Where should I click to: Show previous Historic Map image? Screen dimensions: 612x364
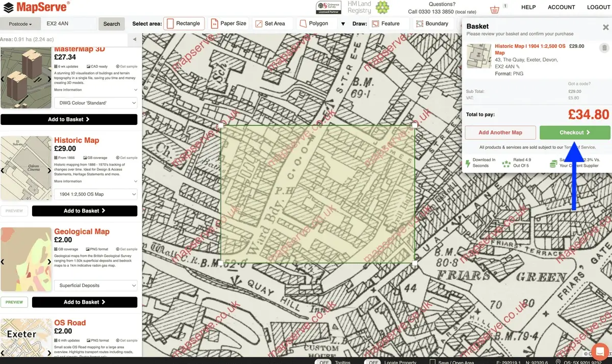click(3, 170)
